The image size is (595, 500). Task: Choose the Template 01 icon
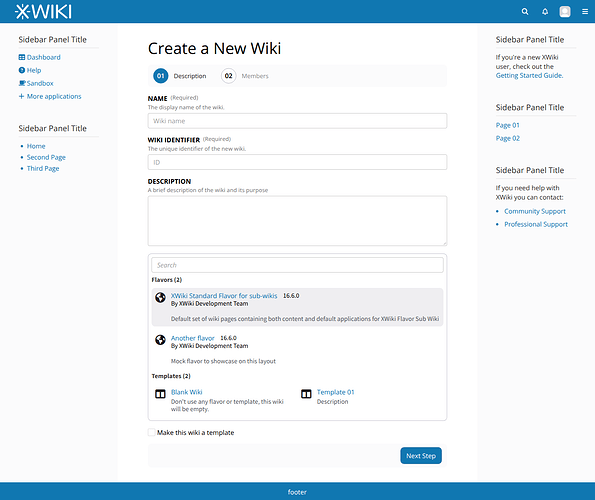pos(306,394)
